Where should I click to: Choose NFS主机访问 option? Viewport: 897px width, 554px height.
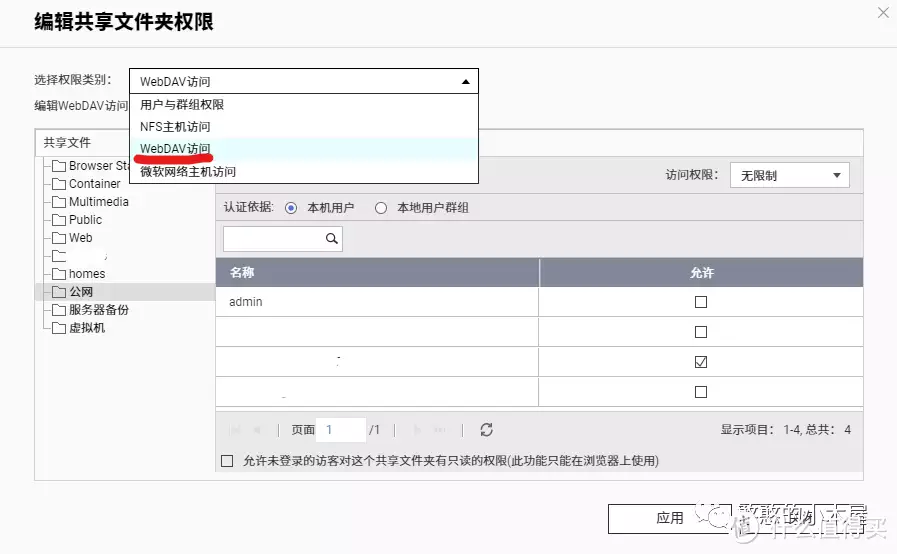point(304,126)
